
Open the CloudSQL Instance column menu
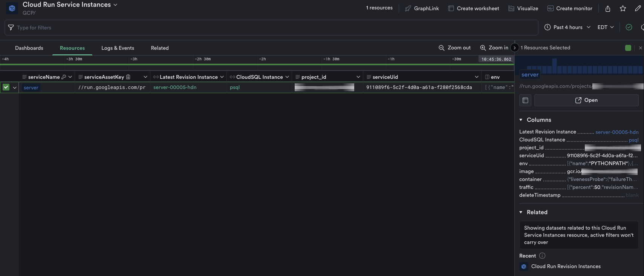pyautogui.click(x=287, y=77)
